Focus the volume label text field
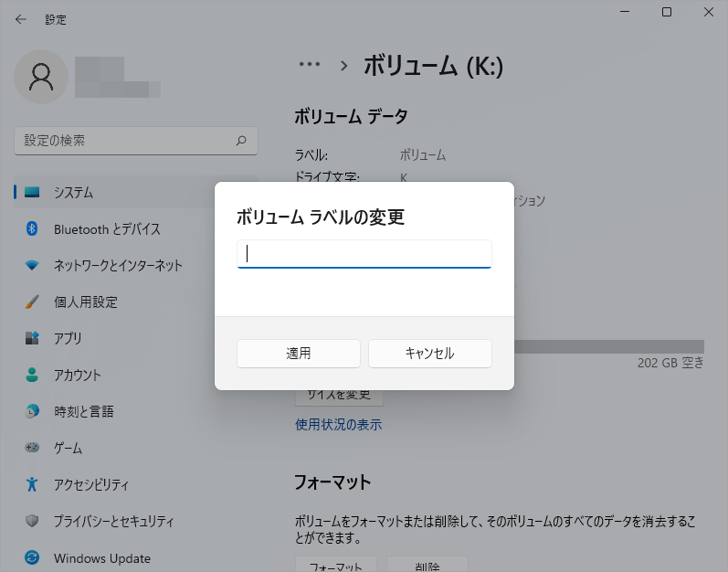The width and height of the screenshot is (728, 572). point(364,254)
